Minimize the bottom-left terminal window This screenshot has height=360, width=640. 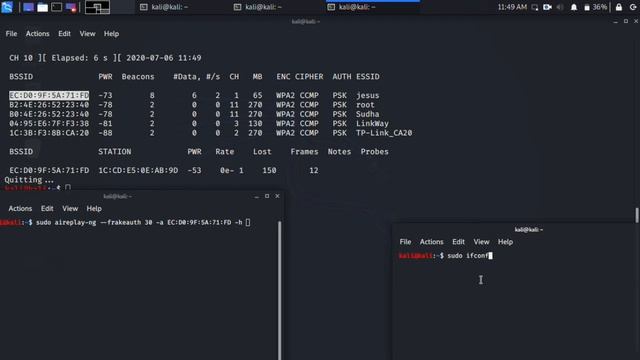[256, 196]
